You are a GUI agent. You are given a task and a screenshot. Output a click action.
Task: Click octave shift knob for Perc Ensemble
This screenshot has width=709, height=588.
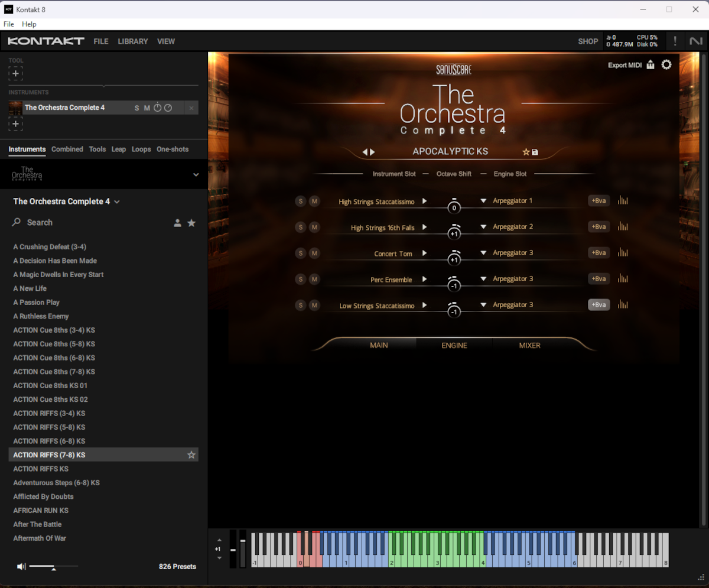pyautogui.click(x=454, y=284)
